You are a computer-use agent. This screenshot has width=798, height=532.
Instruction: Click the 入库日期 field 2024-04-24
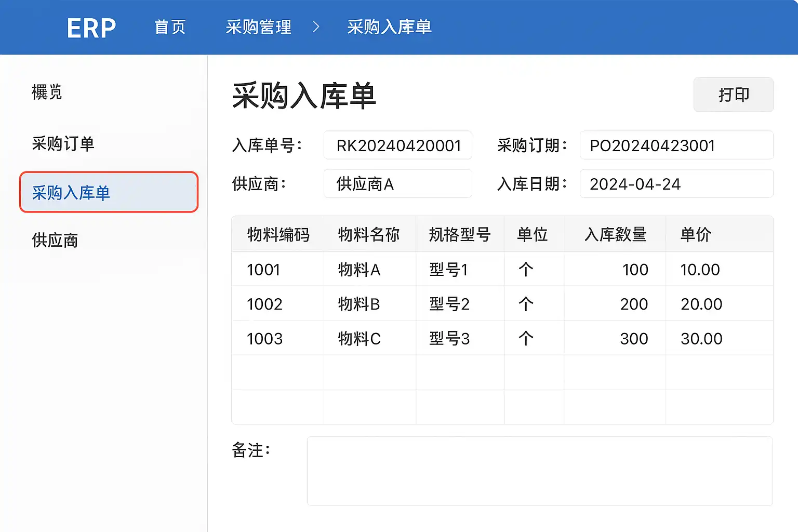[x=676, y=184]
